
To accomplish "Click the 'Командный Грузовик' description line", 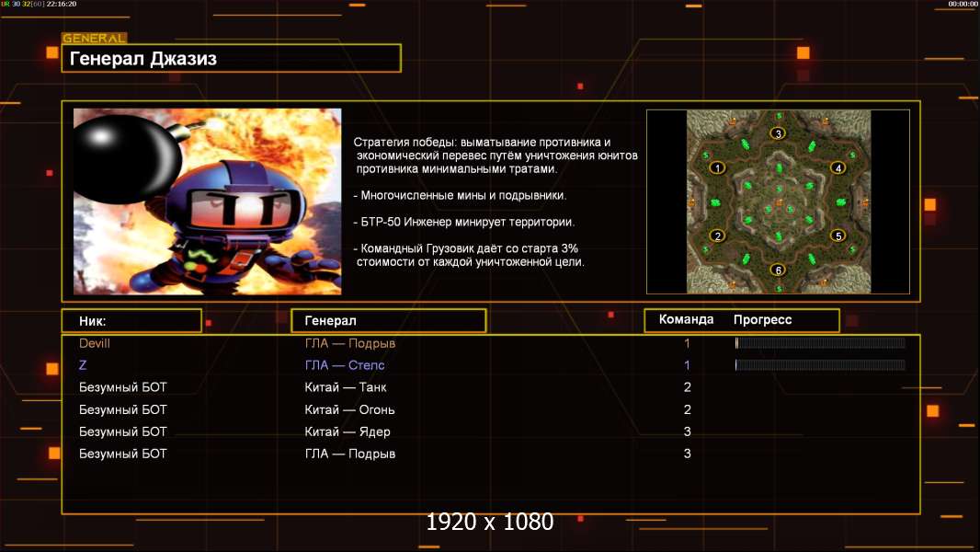I will click(469, 255).
